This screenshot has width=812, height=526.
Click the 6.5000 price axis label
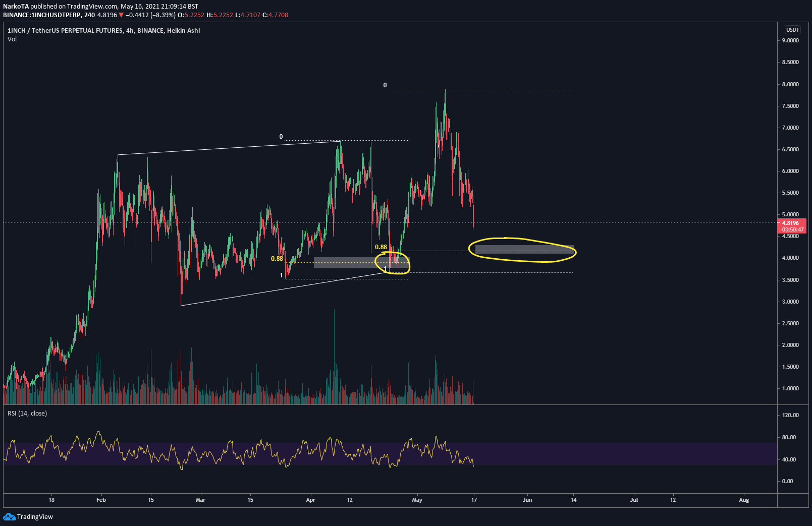click(x=790, y=149)
